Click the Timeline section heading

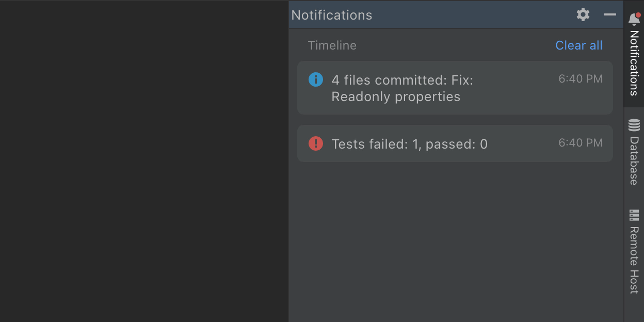pyautogui.click(x=332, y=45)
